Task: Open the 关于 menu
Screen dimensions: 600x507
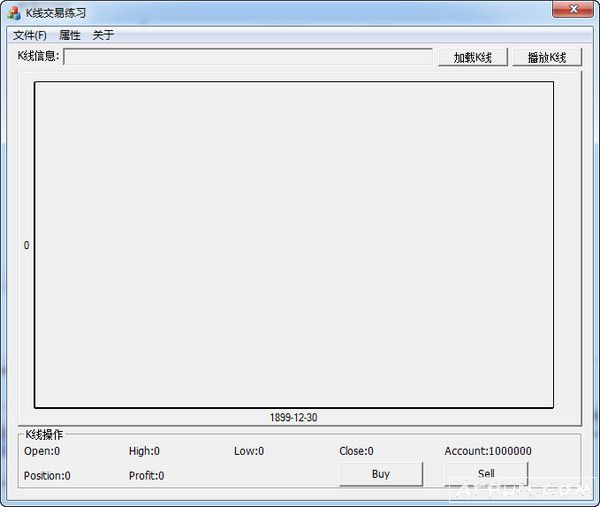Action: (103, 35)
